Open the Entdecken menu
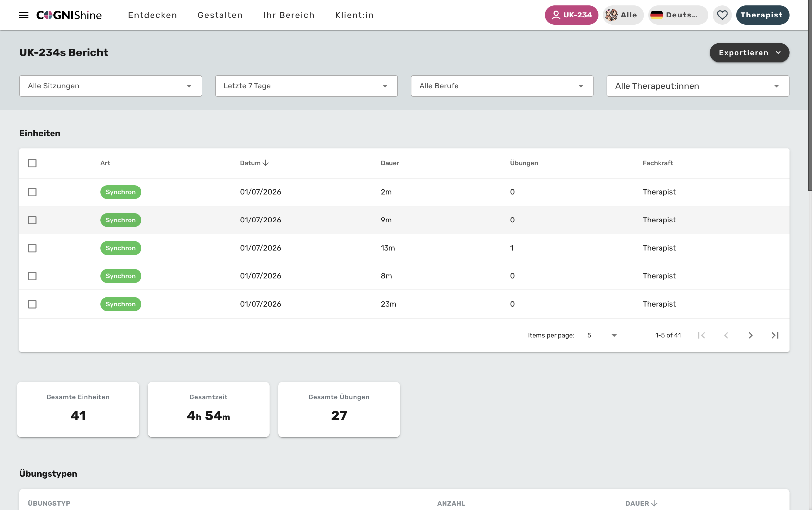The width and height of the screenshot is (812, 510). pyautogui.click(x=153, y=15)
